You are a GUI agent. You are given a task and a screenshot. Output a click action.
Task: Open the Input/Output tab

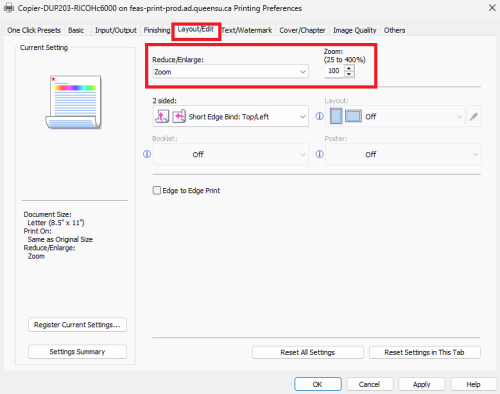click(116, 30)
